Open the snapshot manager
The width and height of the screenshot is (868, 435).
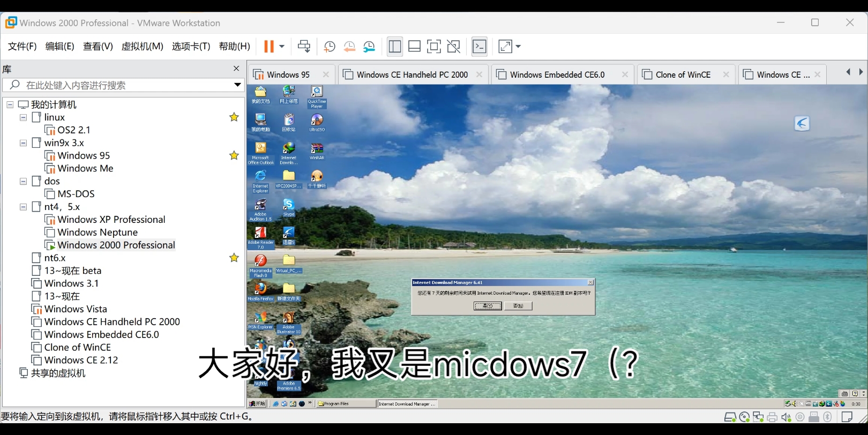click(x=369, y=47)
